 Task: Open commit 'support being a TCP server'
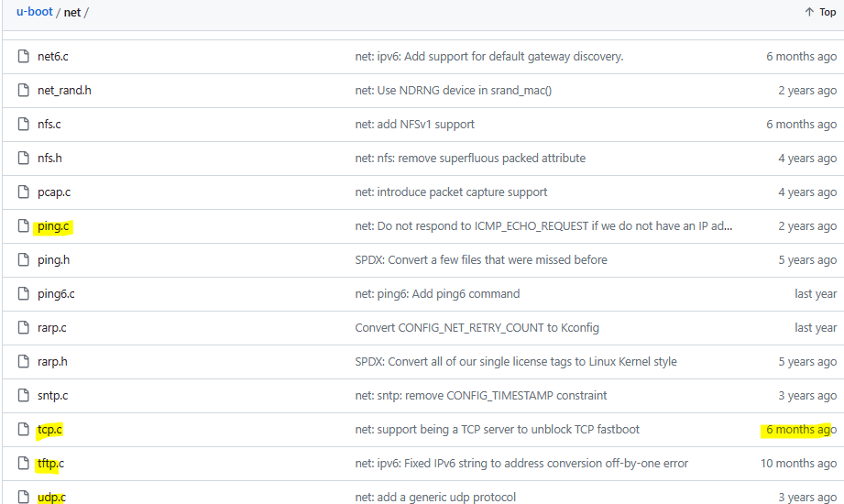click(x=497, y=430)
